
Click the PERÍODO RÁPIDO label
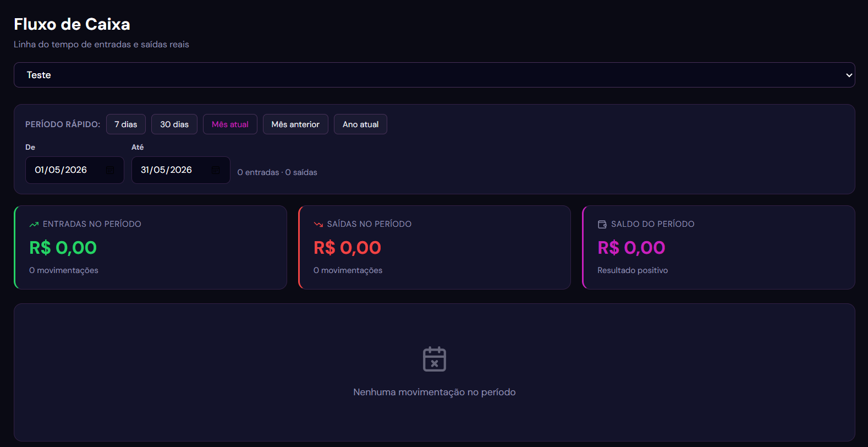pos(63,124)
